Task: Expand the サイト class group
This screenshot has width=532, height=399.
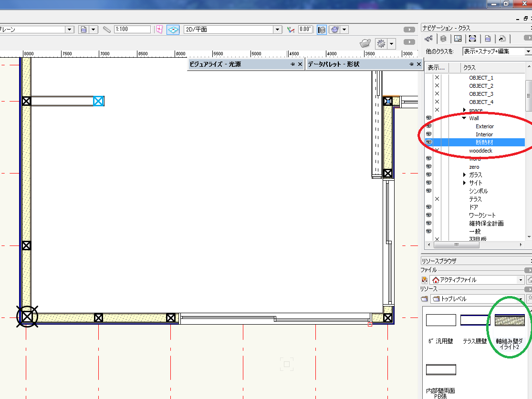Action: coord(464,183)
